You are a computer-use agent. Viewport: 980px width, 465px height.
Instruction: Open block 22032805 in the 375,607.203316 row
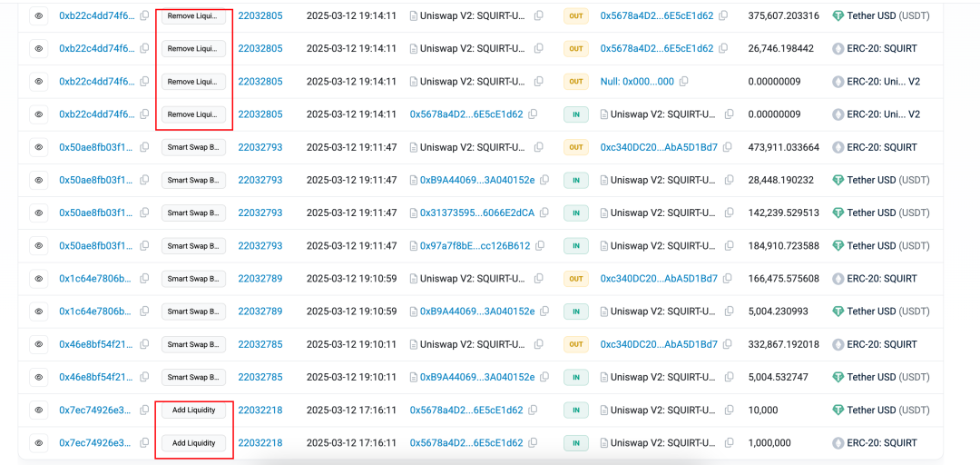pyautogui.click(x=260, y=15)
